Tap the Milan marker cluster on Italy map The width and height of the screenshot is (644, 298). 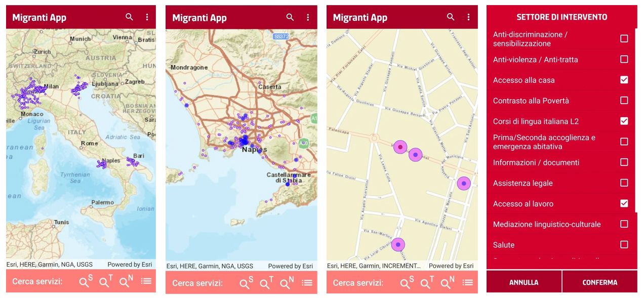click(x=30, y=94)
